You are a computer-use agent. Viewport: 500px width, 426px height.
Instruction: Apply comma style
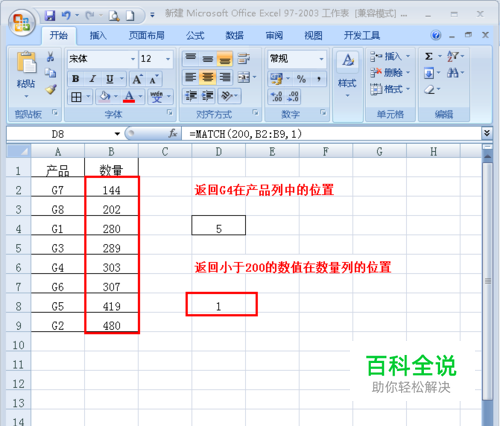[319, 79]
